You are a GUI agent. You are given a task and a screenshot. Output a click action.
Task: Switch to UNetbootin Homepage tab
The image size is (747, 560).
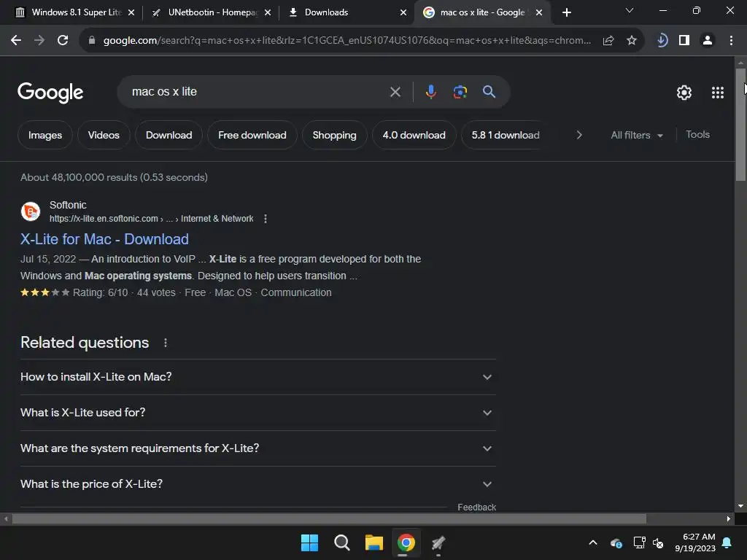point(212,12)
